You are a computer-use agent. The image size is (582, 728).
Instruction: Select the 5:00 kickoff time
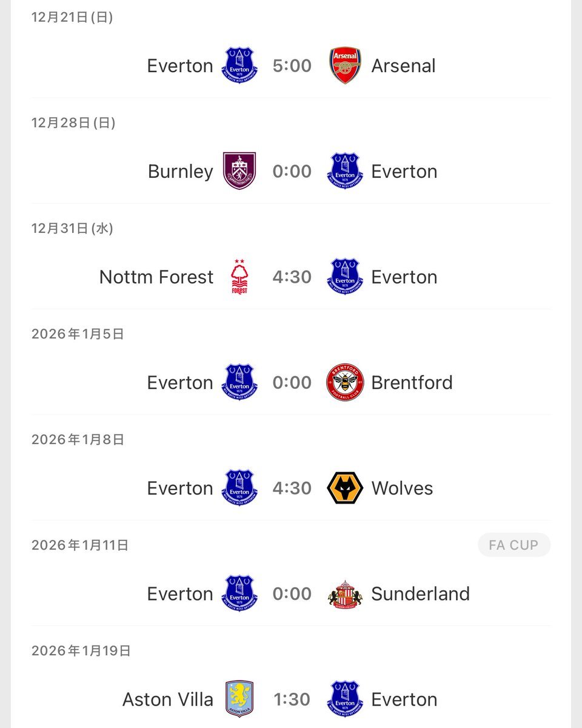click(x=292, y=66)
